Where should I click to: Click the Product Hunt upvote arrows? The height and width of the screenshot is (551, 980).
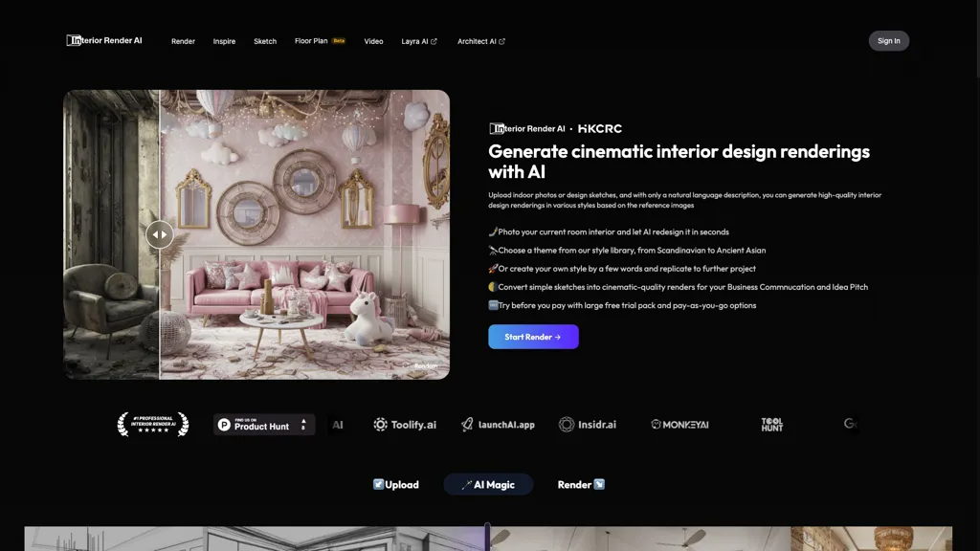[303, 425]
